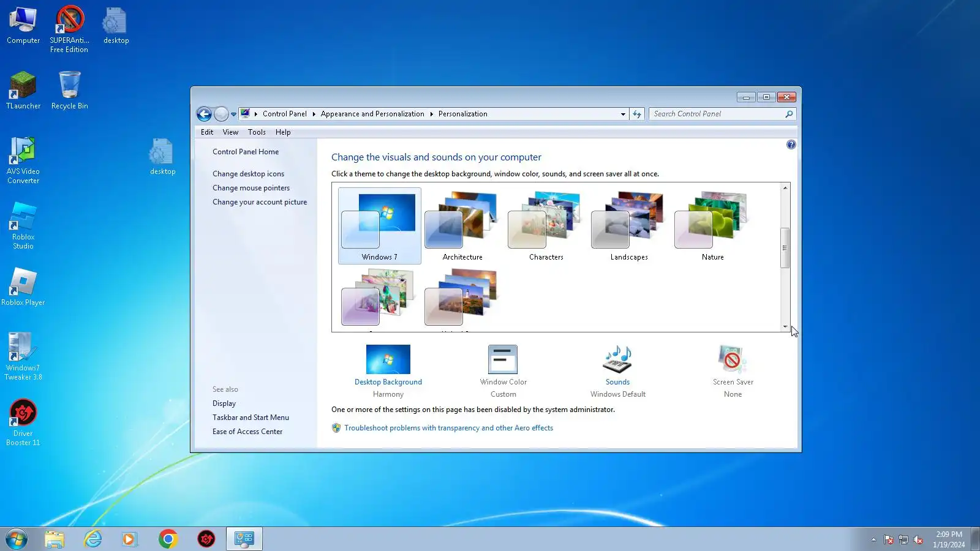The image size is (980, 551).
Task: Open the network tray icon
Action: click(x=903, y=539)
